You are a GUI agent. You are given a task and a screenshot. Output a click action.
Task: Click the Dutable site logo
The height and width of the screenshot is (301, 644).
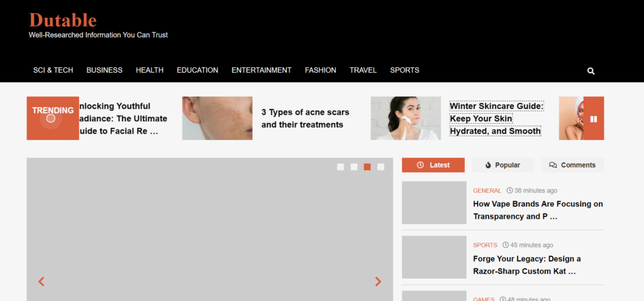(x=63, y=20)
